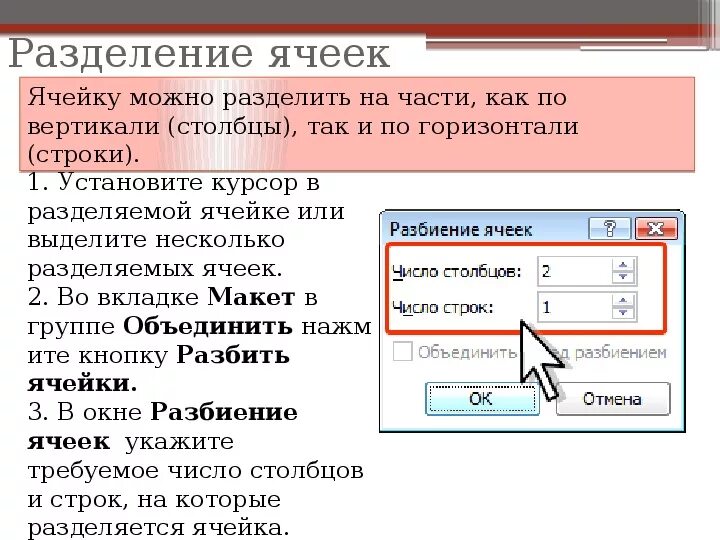Click the help question mark button in dialog
720x540 pixels.
tap(609, 228)
